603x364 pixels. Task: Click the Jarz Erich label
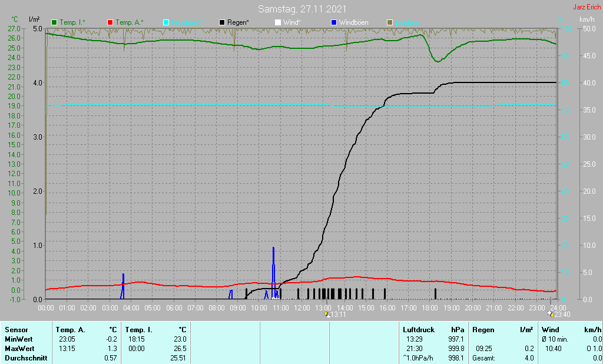587,7
